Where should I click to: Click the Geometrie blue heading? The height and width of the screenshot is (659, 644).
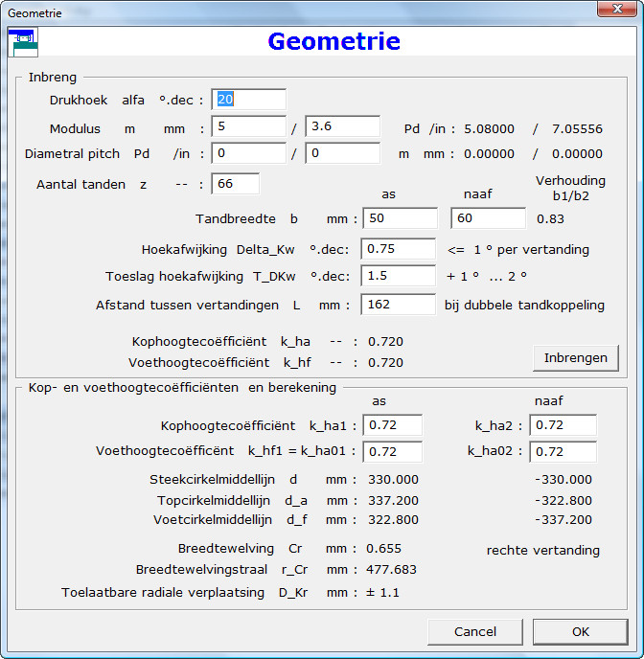(x=334, y=41)
